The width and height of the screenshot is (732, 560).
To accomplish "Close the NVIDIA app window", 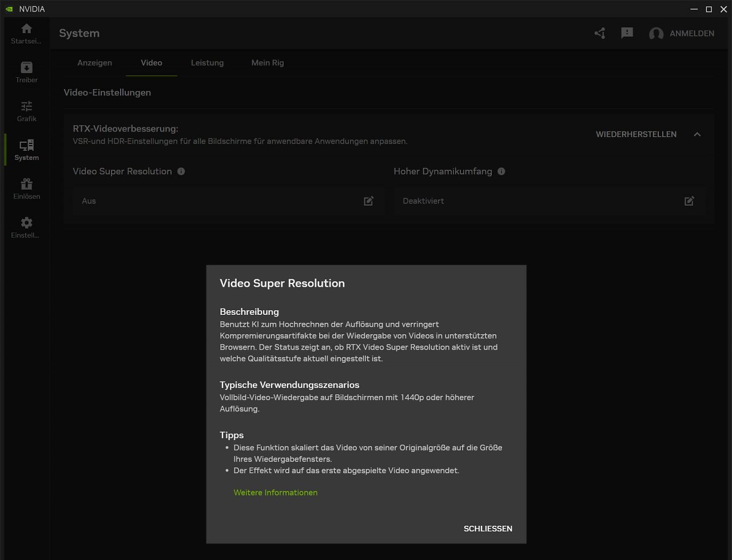I will click(x=724, y=9).
